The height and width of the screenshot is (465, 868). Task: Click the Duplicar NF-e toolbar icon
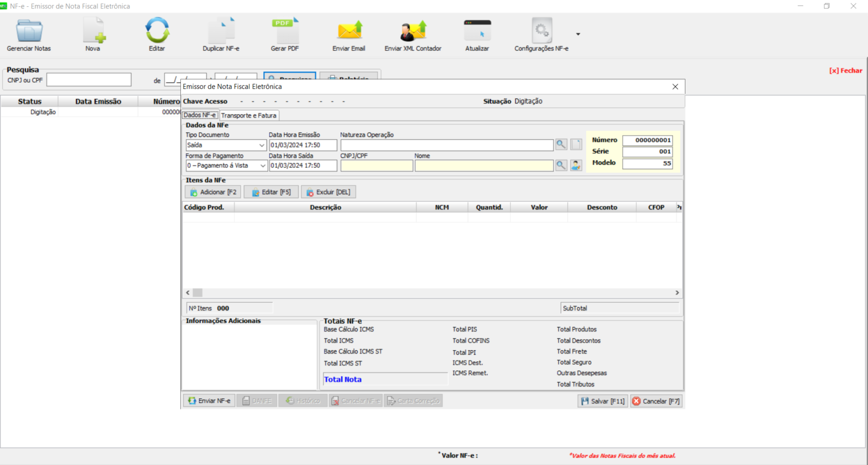221,32
